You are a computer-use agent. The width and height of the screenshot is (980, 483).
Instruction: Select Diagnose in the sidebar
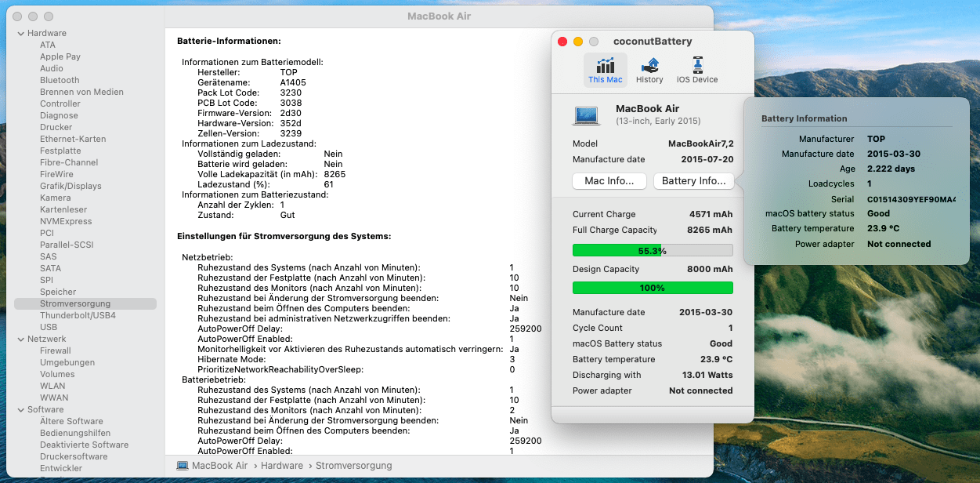(x=59, y=115)
